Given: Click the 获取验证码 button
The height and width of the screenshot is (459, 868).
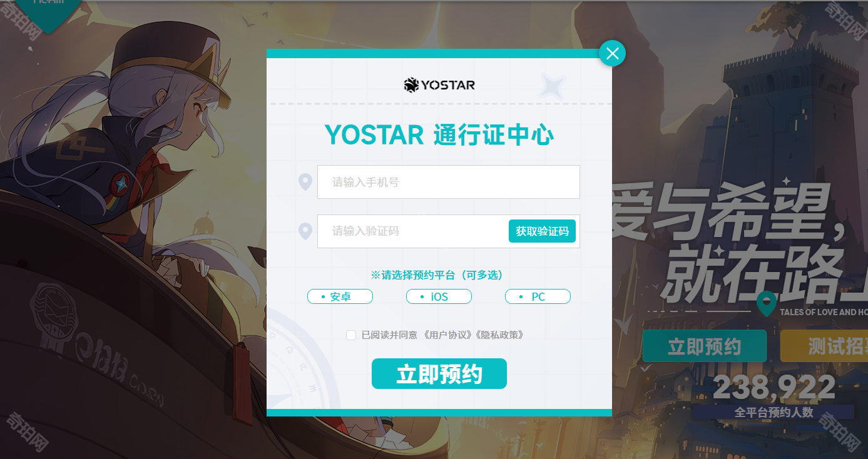Looking at the screenshot, I should 542,231.
